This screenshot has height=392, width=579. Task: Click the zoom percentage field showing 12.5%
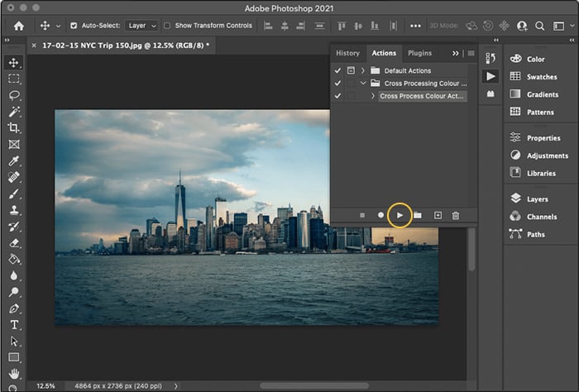(x=46, y=385)
